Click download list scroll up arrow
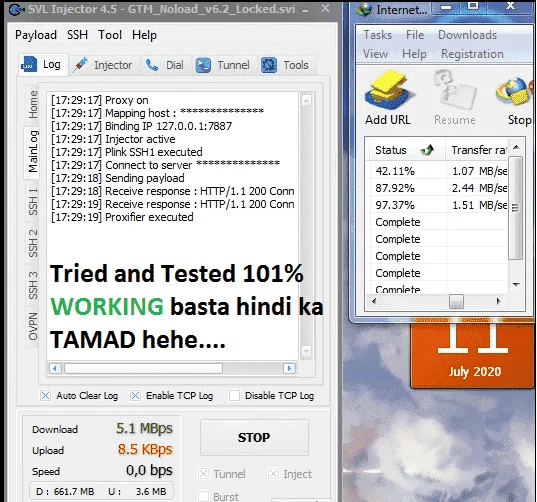Viewport: 537px width, 502px height. point(516,148)
